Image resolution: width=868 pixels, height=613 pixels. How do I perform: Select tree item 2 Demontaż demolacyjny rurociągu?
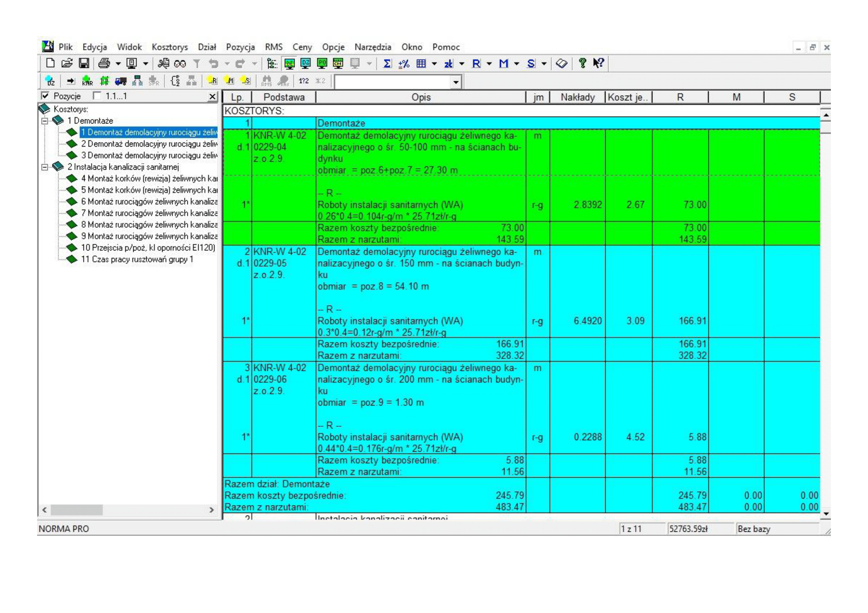149,144
